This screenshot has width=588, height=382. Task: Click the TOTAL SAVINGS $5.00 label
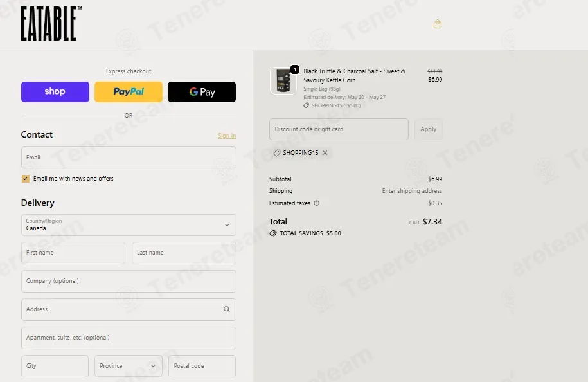[310, 233]
